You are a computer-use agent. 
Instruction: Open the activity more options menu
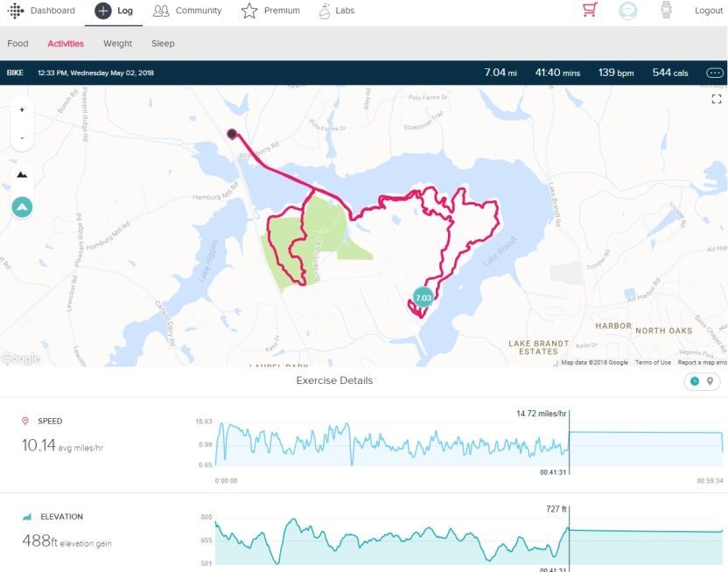point(715,73)
